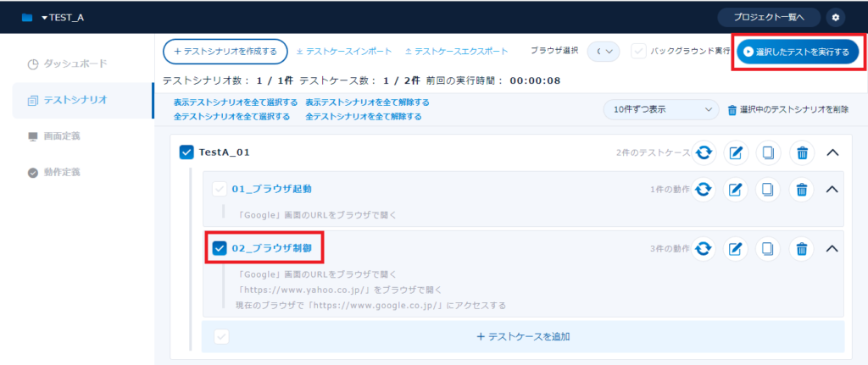The width and height of the screenshot is (868, 365).
Task: Collapse the 01_ブラウザ起動 chevron
Action: coord(832,189)
